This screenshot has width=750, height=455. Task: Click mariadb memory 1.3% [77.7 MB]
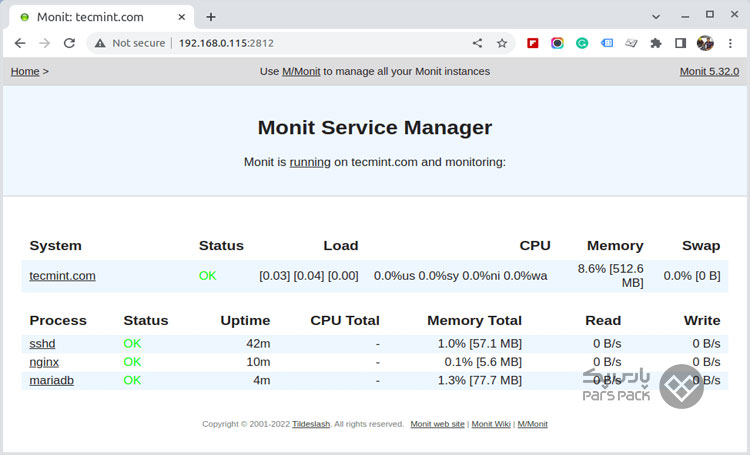point(480,380)
